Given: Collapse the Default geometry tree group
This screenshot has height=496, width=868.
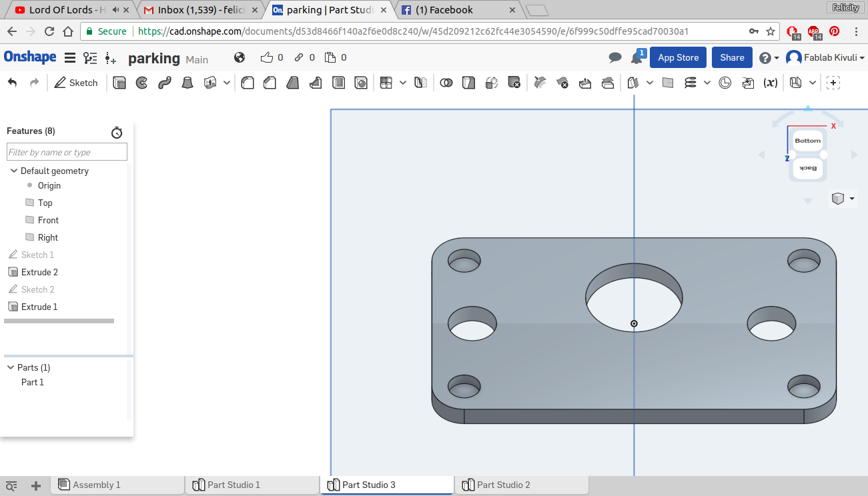Looking at the screenshot, I should [14, 171].
